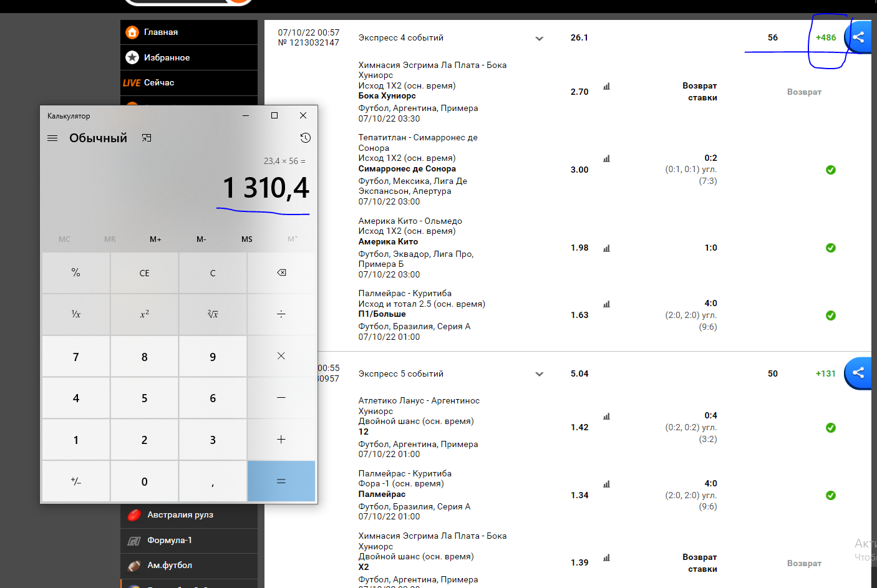Click the square root key

click(x=213, y=314)
